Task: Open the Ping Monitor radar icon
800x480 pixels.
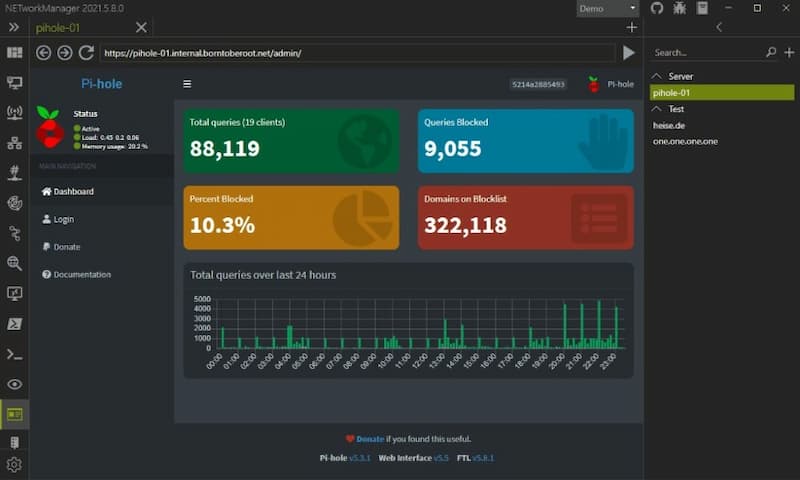Action: pyautogui.click(x=14, y=203)
